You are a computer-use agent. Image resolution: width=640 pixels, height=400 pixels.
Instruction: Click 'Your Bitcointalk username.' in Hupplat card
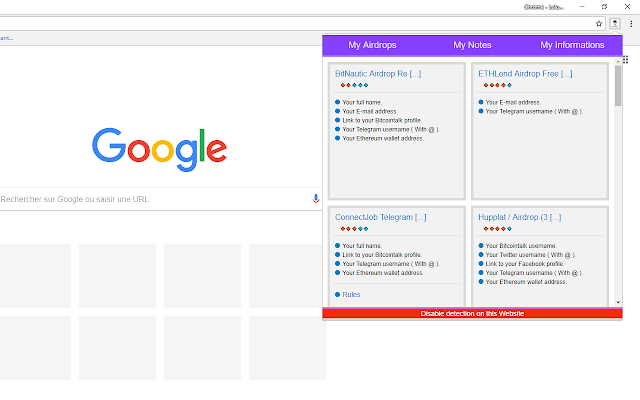tap(521, 246)
